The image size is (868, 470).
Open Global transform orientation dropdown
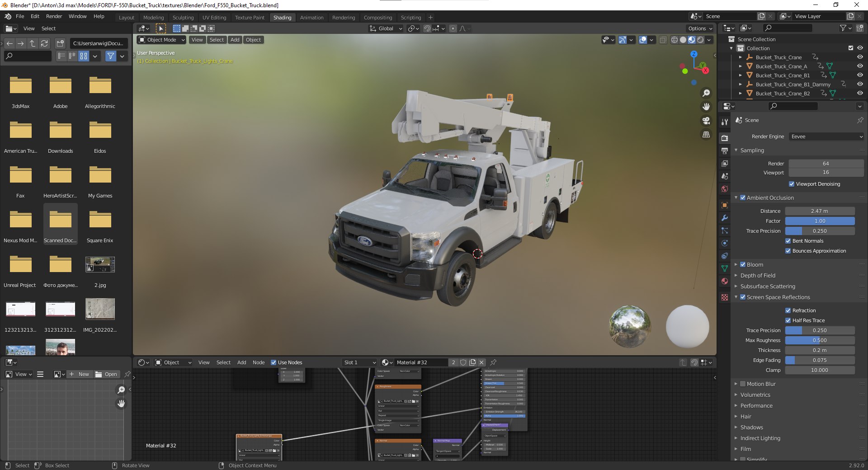[x=386, y=28]
